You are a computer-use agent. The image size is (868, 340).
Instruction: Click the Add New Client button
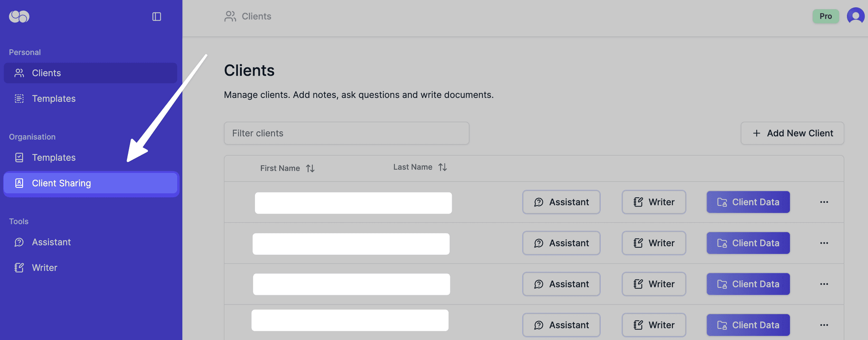792,133
